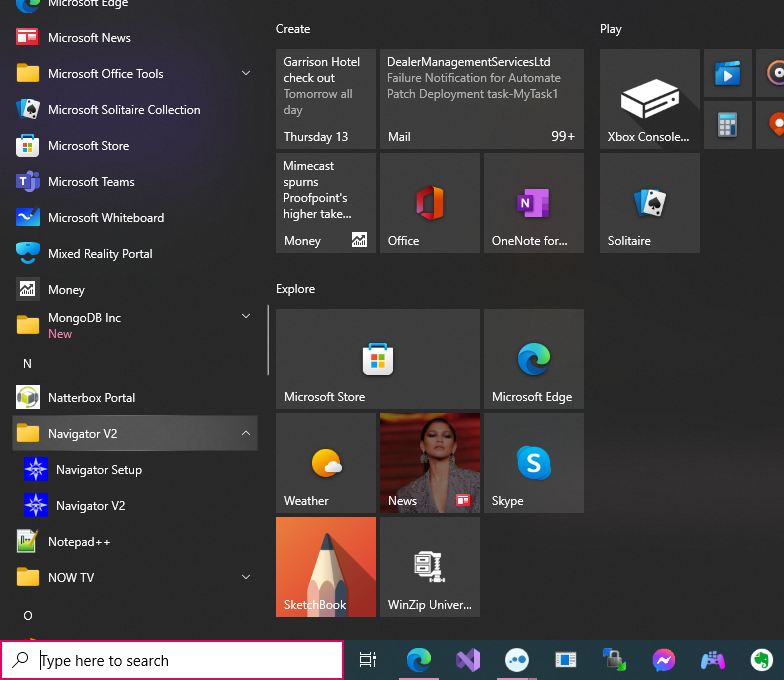The height and width of the screenshot is (680, 784).
Task: Open the Weather tile
Action: pyautogui.click(x=326, y=462)
